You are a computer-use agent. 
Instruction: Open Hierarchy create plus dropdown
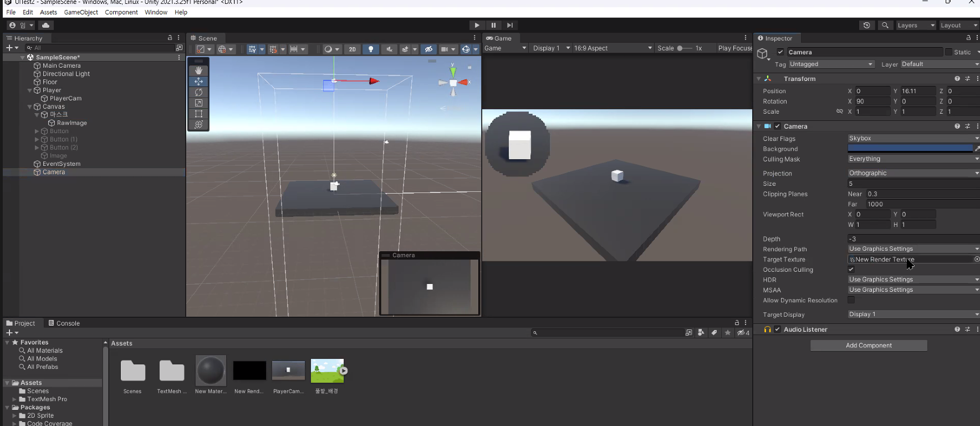click(x=12, y=48)
